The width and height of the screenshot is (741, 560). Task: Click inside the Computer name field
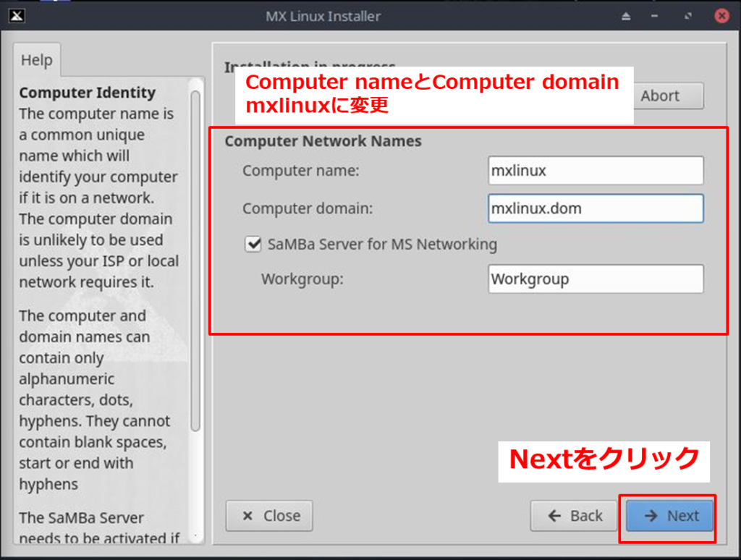coord(595,170)
